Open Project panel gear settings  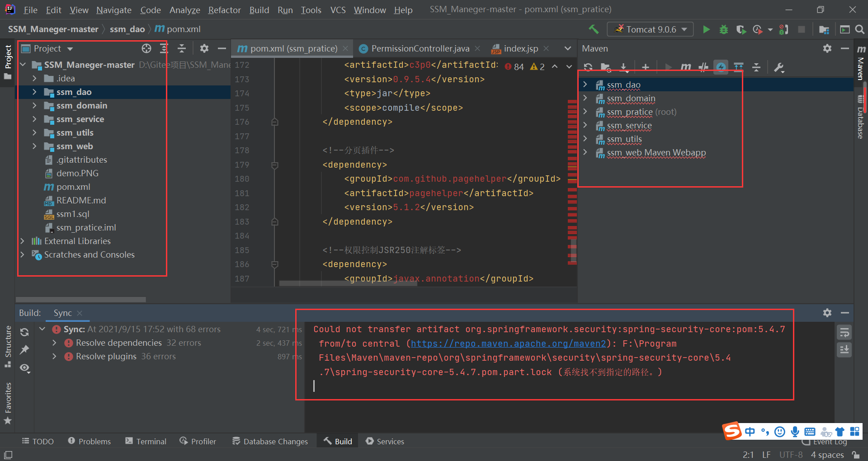[204, 48]
